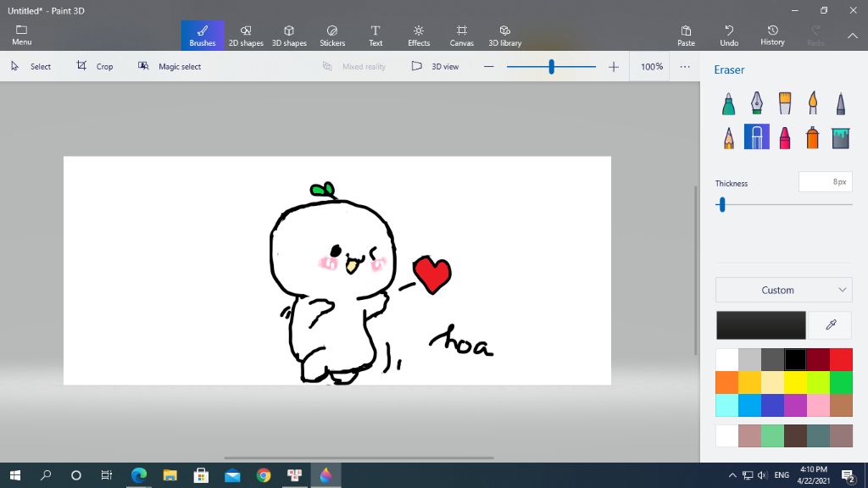Expand the Custom material dropdown
Viewport: 868px width, 488px height.
784,290
